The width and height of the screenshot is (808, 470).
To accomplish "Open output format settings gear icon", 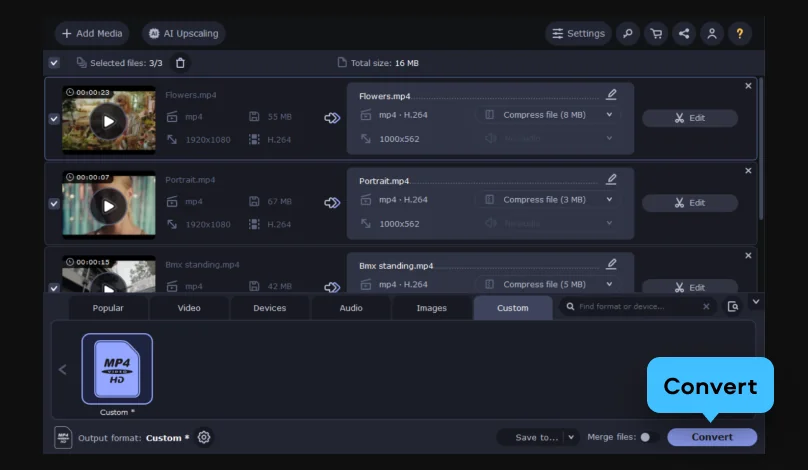I will [204, 437].
